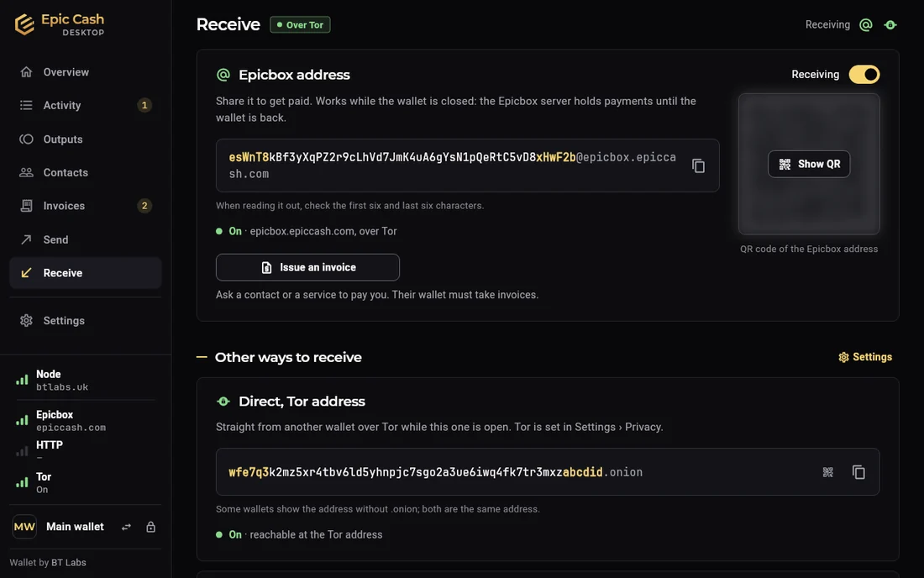The width and height of the screenshot is (924, 578).
Task: Open Settings from the sidebar
Action: (86, 321)
